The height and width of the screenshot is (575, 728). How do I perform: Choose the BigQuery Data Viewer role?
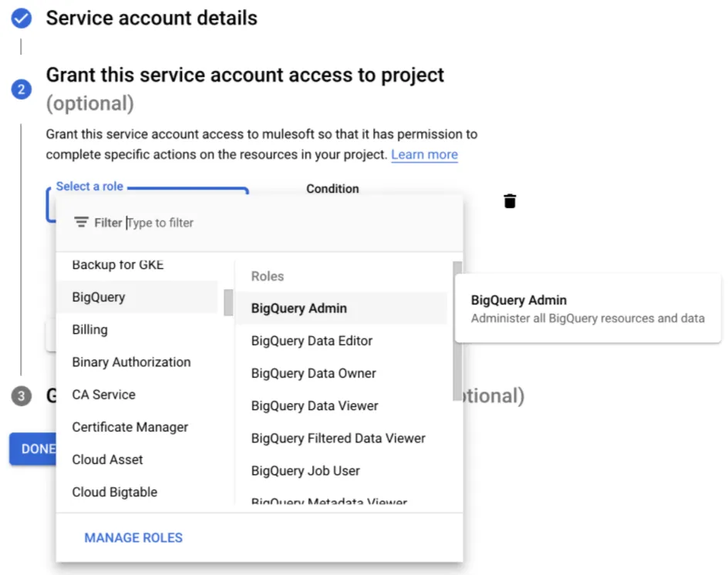pyautogui.click(x=341, y=405)
